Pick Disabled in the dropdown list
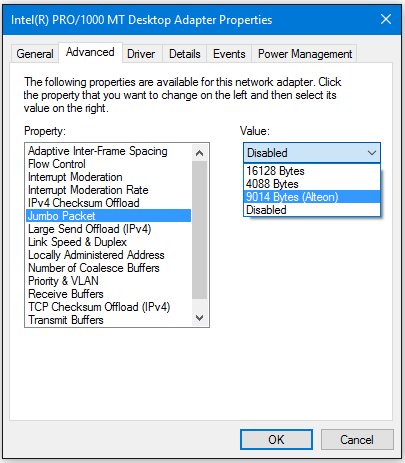 point(312,210)
